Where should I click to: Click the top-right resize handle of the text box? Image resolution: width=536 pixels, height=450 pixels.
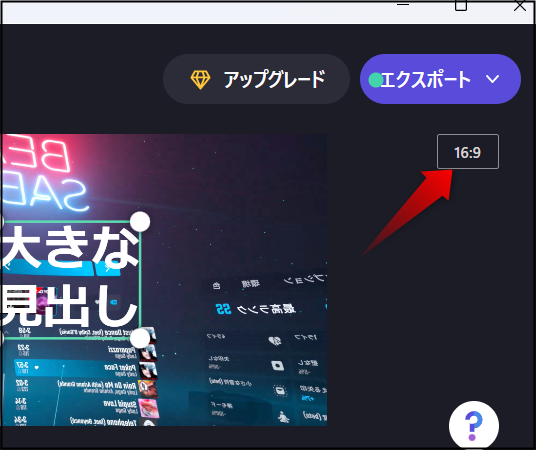(x=140, y=222)
